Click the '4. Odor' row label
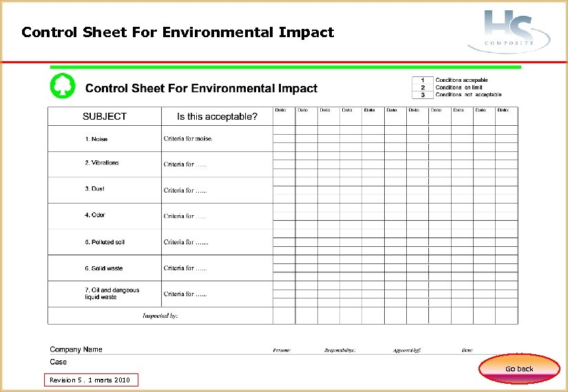 coord(95,215)
